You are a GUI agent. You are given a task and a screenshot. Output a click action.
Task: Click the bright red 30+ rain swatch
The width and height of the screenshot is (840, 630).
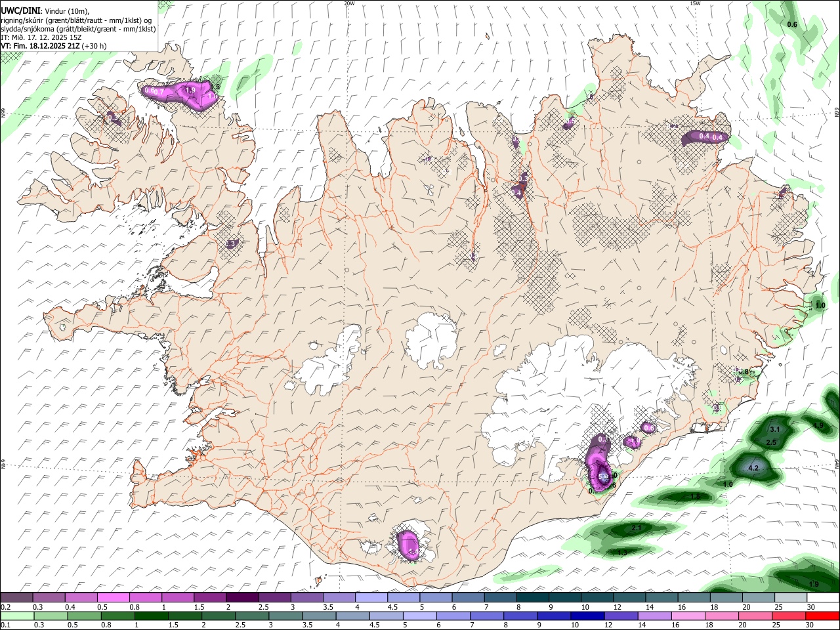click(x=822, y=616)
